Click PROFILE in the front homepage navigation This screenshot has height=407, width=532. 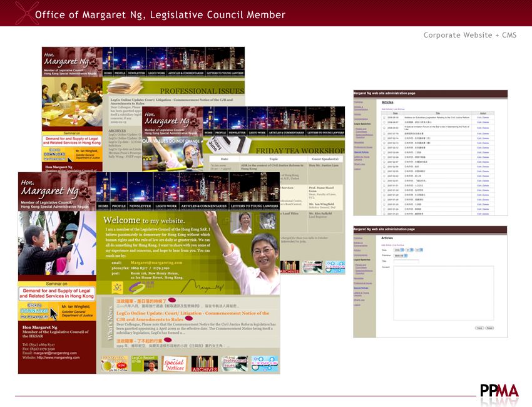pyautogui.click(x=119, y=206)
